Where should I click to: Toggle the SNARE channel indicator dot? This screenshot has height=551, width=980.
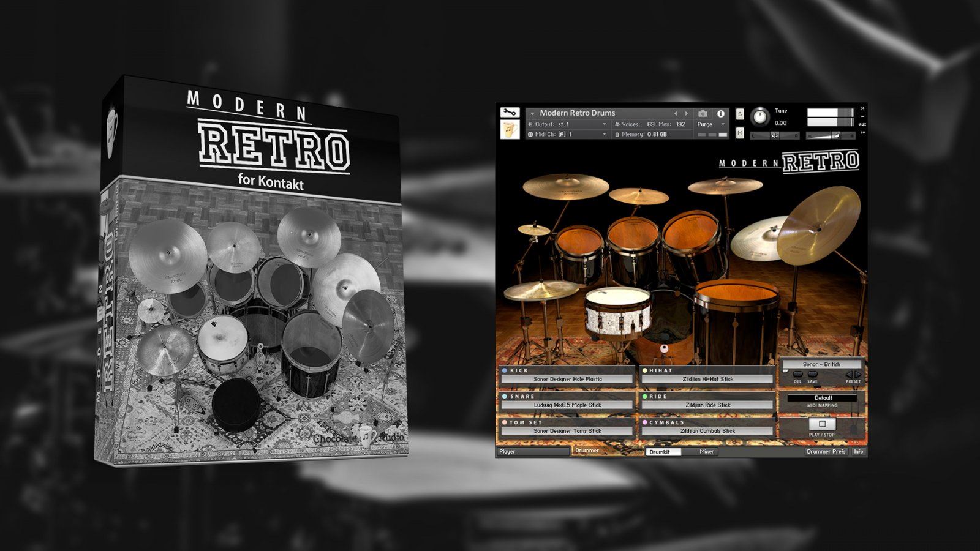(x=505, y=396)
